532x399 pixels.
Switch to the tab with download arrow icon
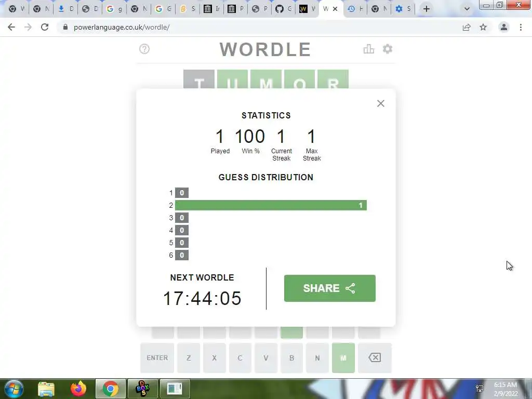pyautogui.click(x=66, y=9)
